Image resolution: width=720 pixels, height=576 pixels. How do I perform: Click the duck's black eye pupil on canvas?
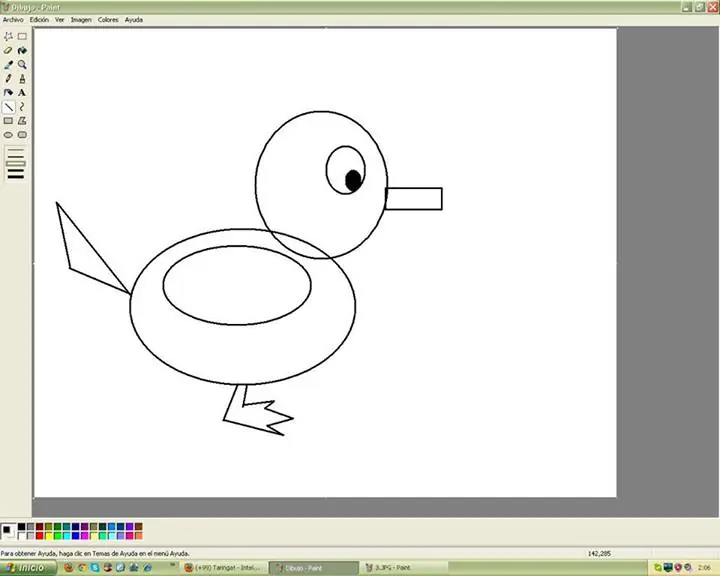353,180
